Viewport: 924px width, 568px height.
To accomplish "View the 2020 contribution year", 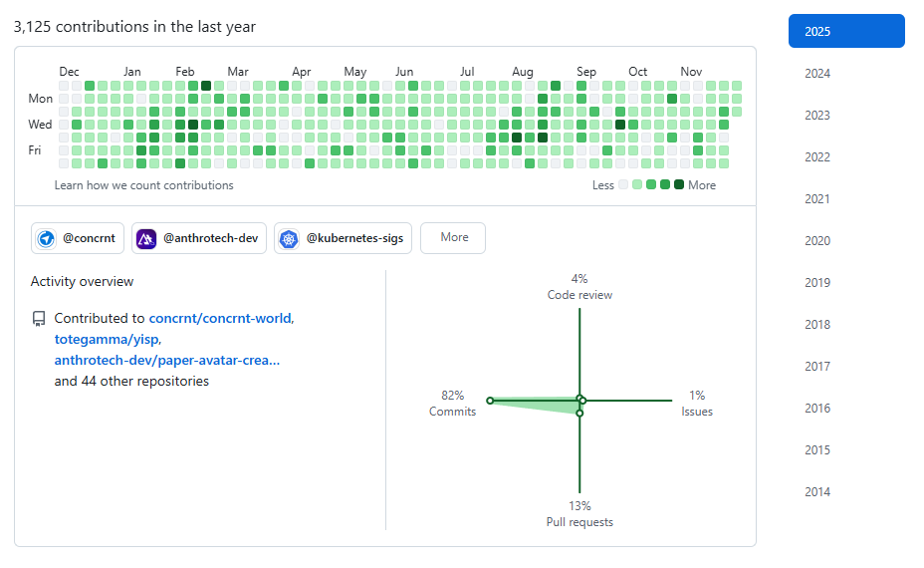I will pyautogui.click(x=817, y=241).
